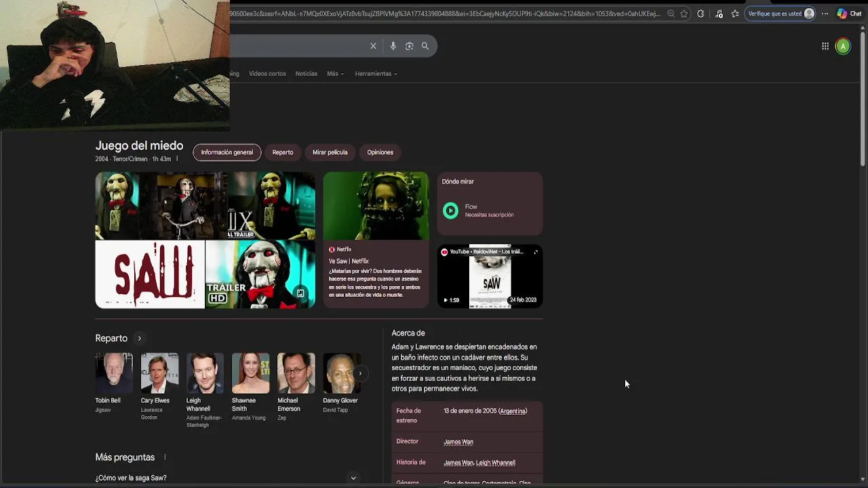Open Danny Glover cast photo

pos(342,373)
